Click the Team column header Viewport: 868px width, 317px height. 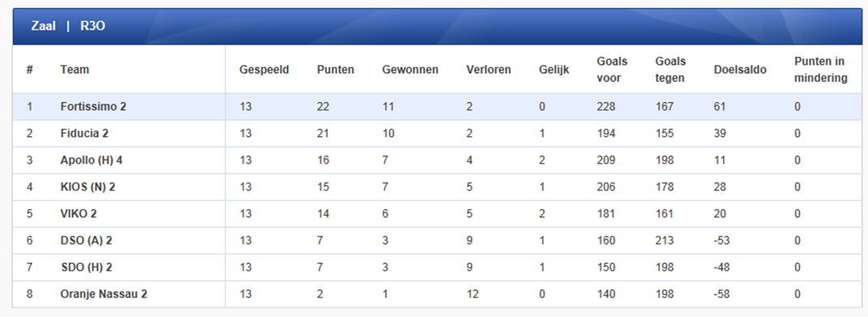75,70
